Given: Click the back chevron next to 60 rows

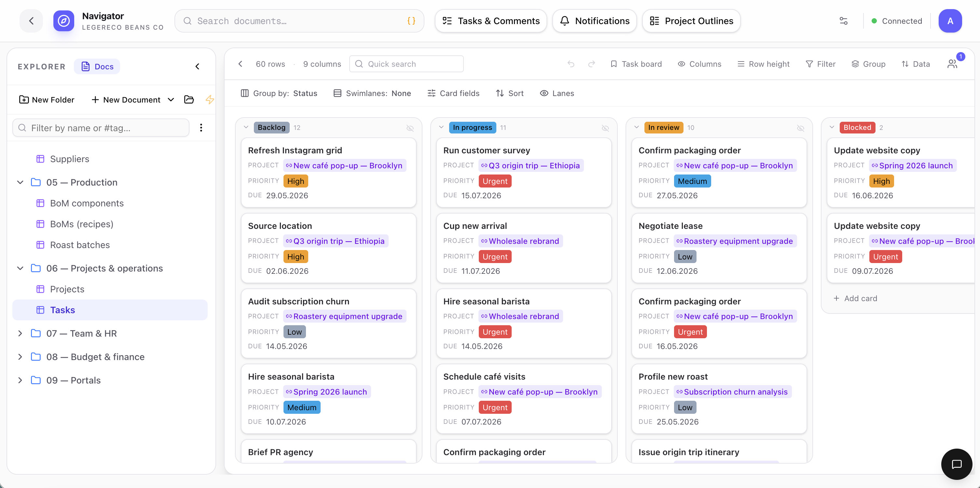Looking at the screenshot, I should (241, 64).
